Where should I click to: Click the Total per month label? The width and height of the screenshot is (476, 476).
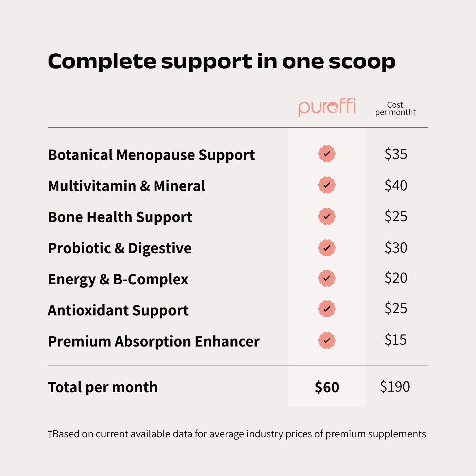click(x=102, y=387)
